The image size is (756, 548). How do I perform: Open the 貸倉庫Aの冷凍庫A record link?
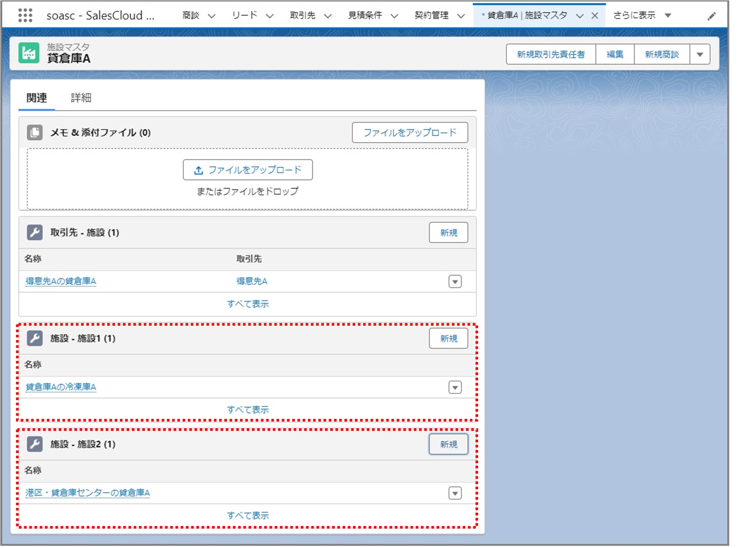61,387
